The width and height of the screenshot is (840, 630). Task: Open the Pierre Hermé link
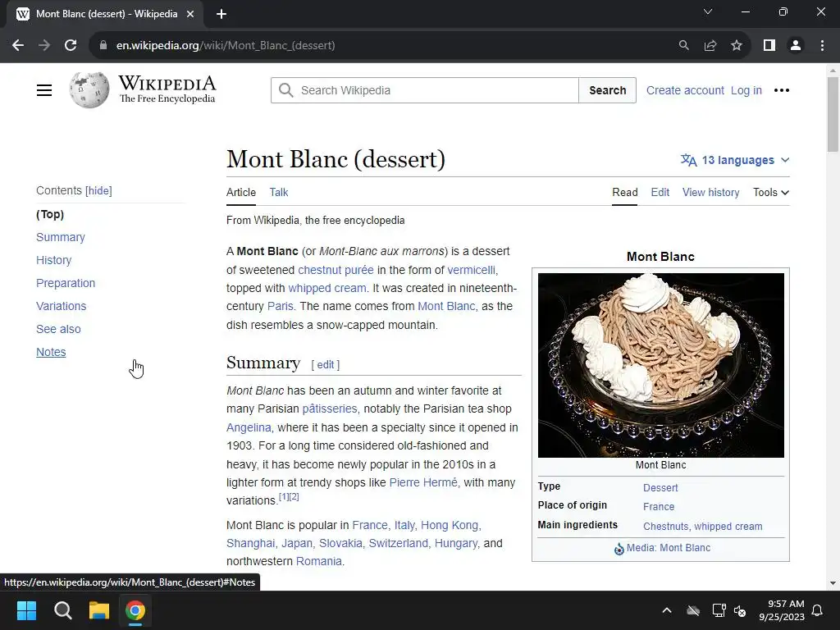[423, 482]
